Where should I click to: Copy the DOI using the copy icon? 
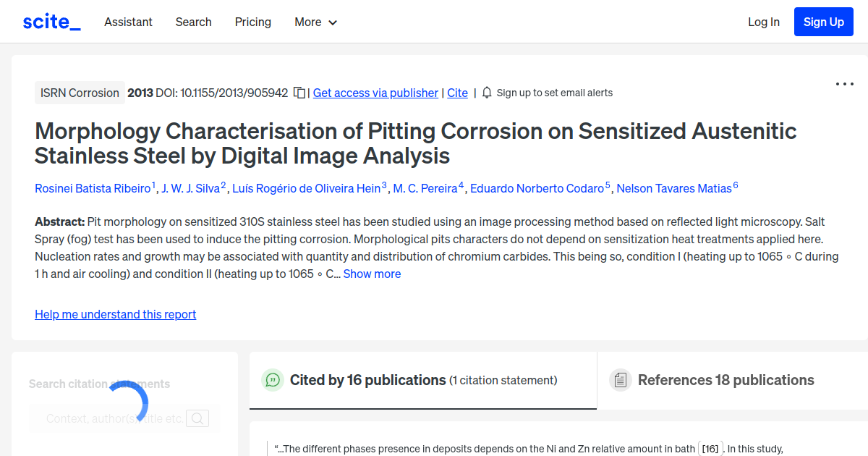(x=299, y=93)
